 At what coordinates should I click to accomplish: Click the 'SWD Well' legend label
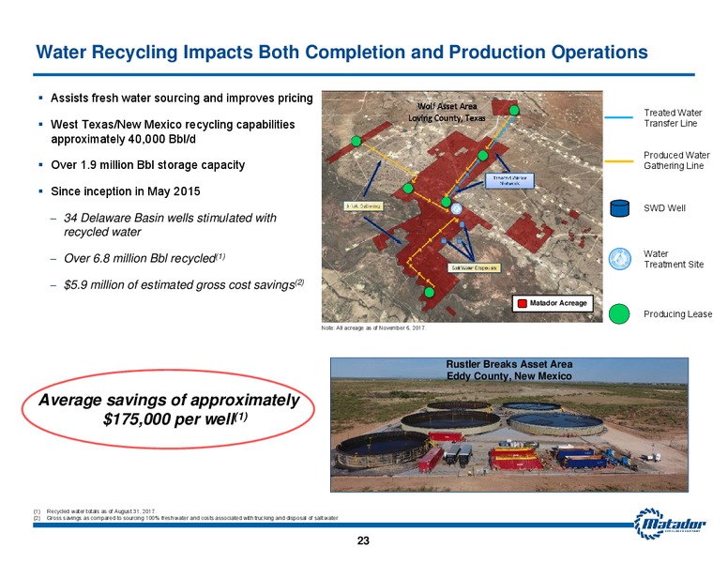tap(664, 208)
